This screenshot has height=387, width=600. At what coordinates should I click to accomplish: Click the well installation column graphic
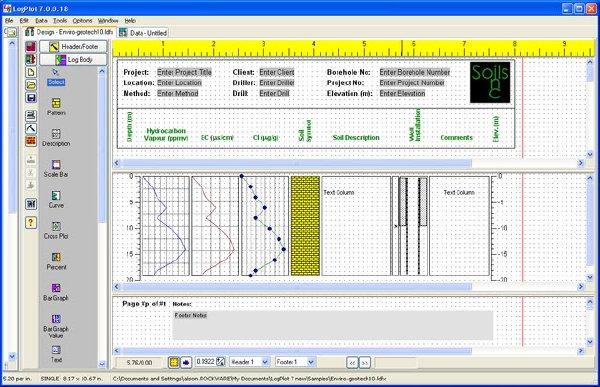[413, 225]
